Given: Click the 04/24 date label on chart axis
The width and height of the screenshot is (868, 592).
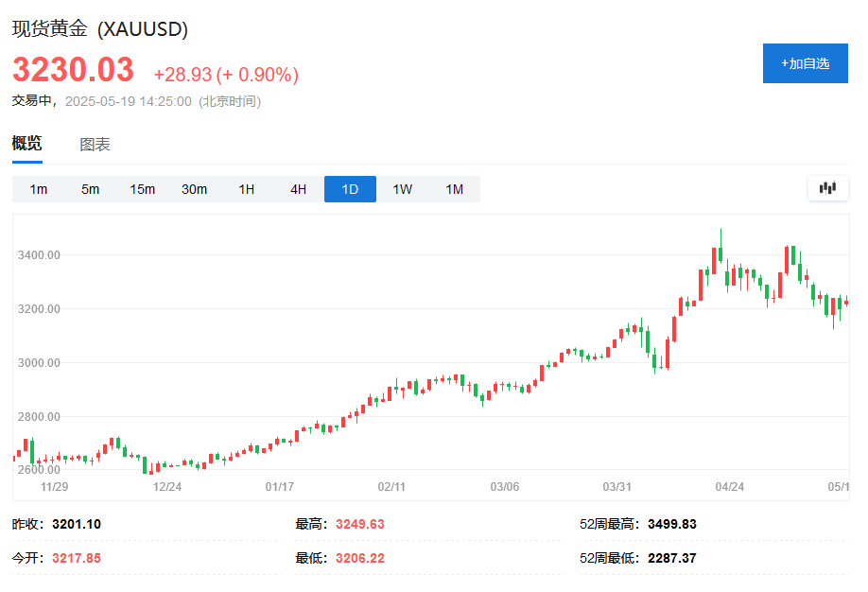Looking at the screenshot, I should (728, 485).
